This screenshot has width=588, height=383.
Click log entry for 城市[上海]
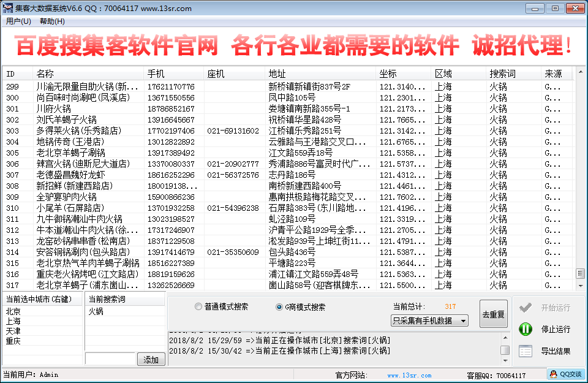280,351
